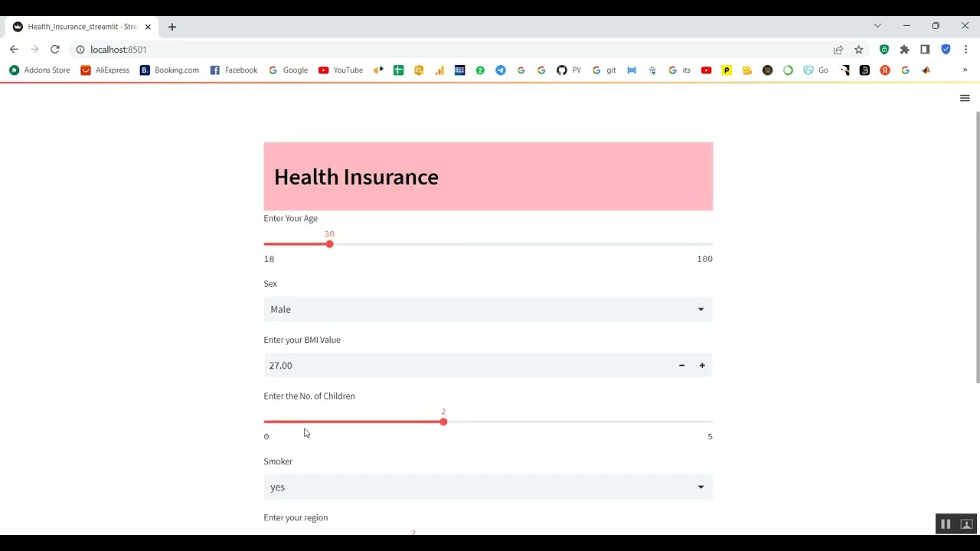This screenshot has height=551, width=980.
Task: Open the AliExpress bookmark
Action: [x=105, y=70]
